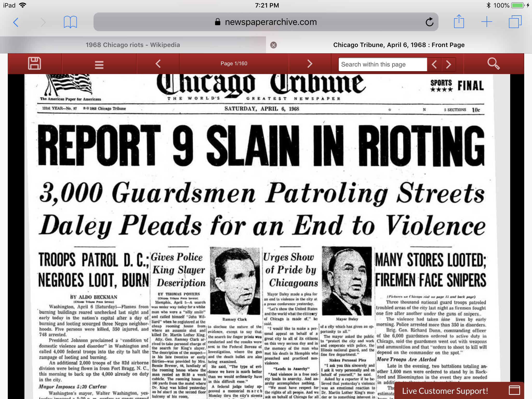
Task: Jump to previous search result arrow
Action: point(434,64)
